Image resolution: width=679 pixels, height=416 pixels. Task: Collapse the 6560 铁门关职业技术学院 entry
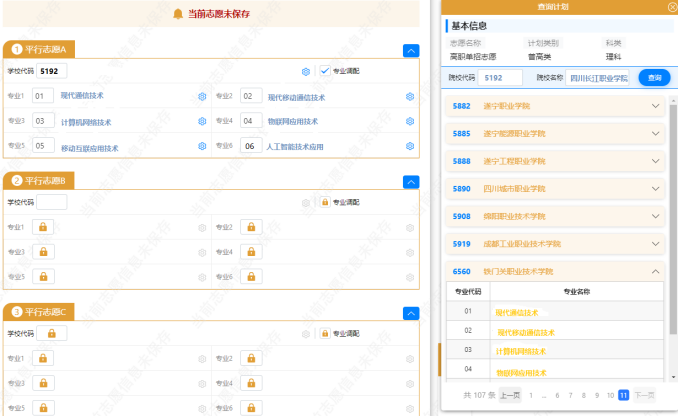656,271
